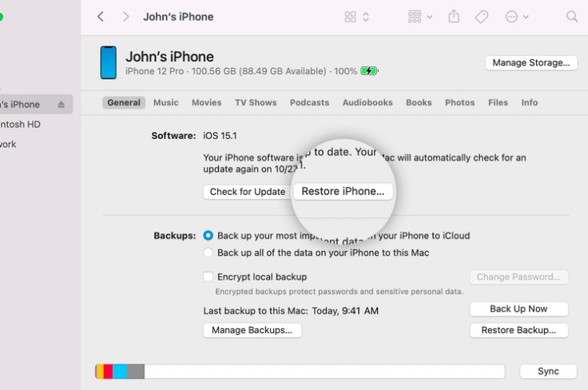588x390 pixels.
Task: Click the Change Password button
Action: pos(518,277)
